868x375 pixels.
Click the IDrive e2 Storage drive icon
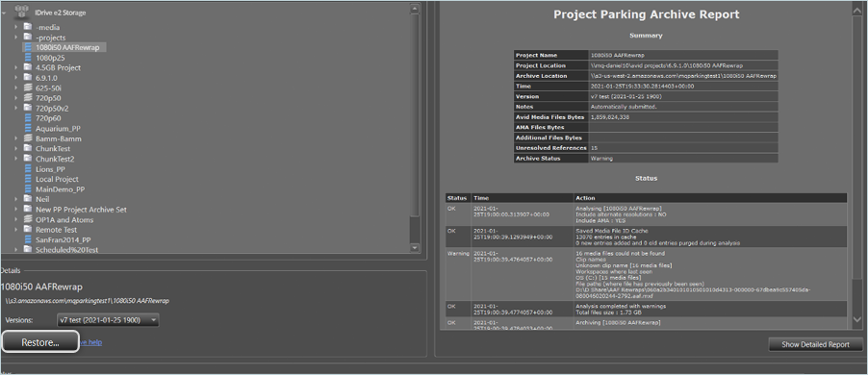[x=21, y=12]
